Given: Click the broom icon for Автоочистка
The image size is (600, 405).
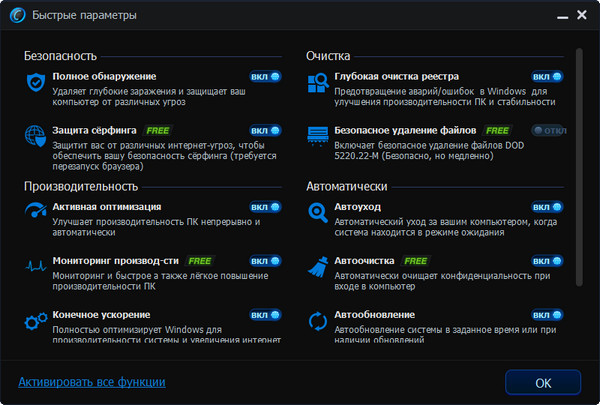Looking at the screenshot, I should (x=318, y=266).
